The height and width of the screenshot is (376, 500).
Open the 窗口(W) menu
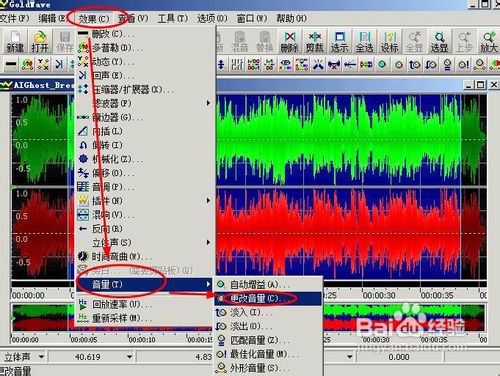pyautogui.click(x=252, y=18)
